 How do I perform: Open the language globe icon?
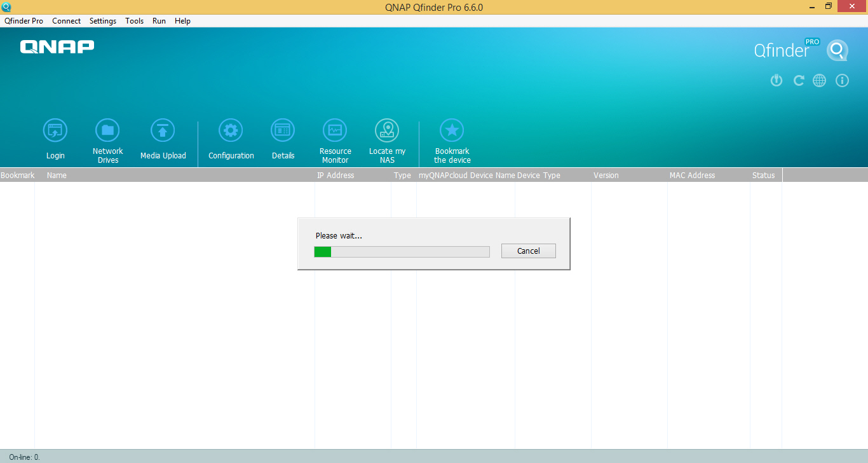coord(819,80)
